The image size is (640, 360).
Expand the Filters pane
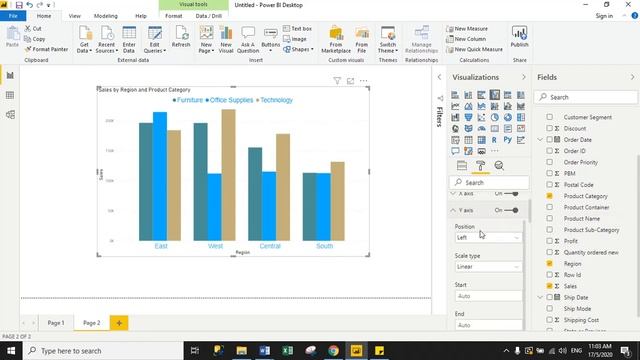pos(439,77)
